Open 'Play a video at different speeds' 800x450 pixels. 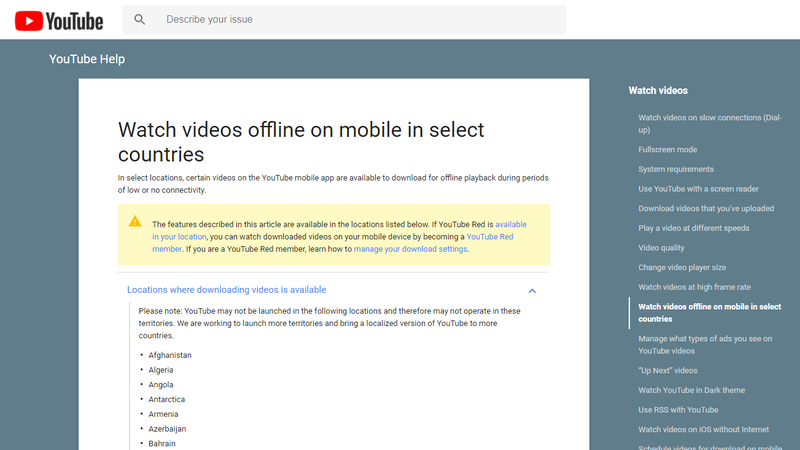coord(694,228)
